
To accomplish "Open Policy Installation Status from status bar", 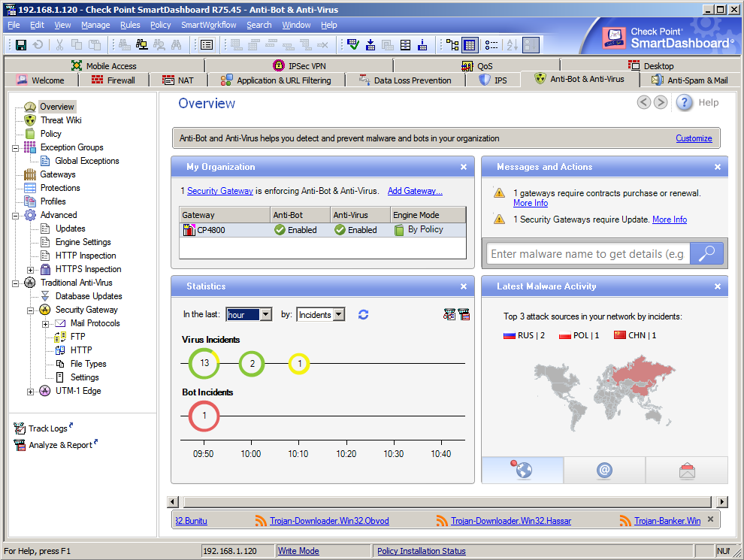I will (421, 550).
